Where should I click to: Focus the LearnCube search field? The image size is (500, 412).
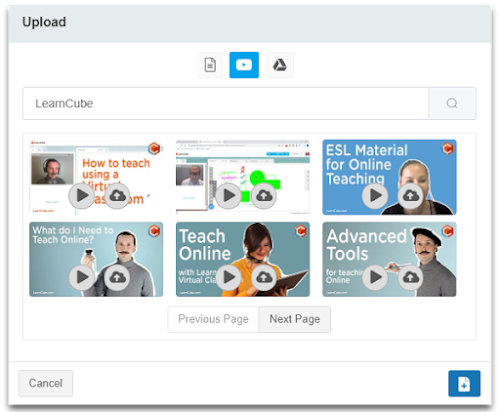(x=226, y=103)
